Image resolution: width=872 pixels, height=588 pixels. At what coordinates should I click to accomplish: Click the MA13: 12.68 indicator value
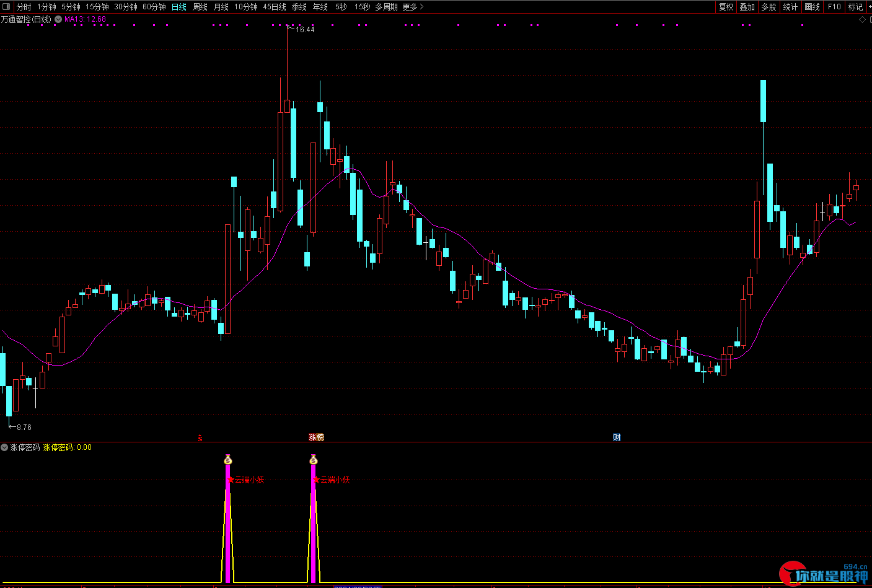(x=85, y=19)
